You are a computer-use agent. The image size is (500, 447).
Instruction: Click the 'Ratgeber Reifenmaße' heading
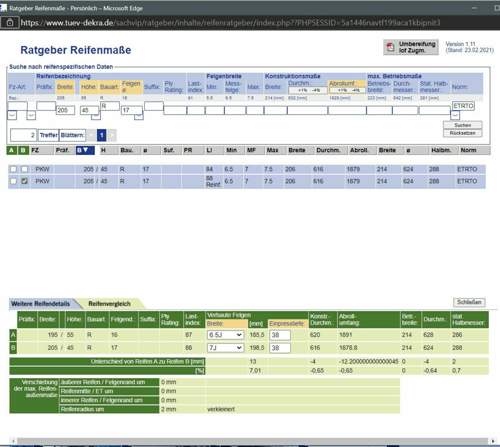click(76, 50)
